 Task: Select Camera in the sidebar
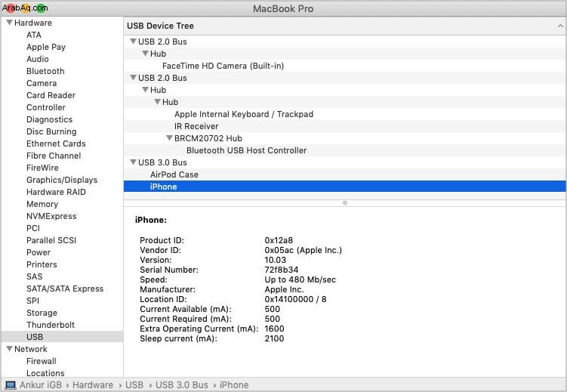coord(42,83)
